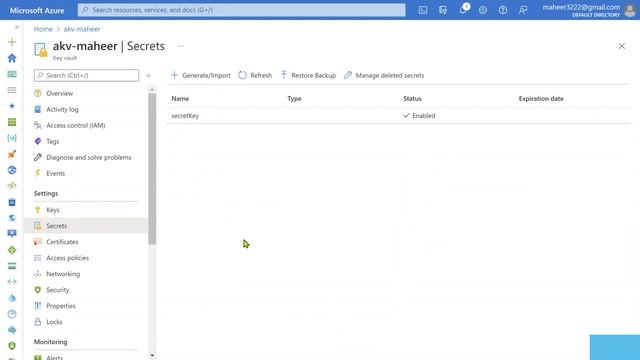Open the rocket Quickstart icon
The image size is (640, 360).
(12, 154)
